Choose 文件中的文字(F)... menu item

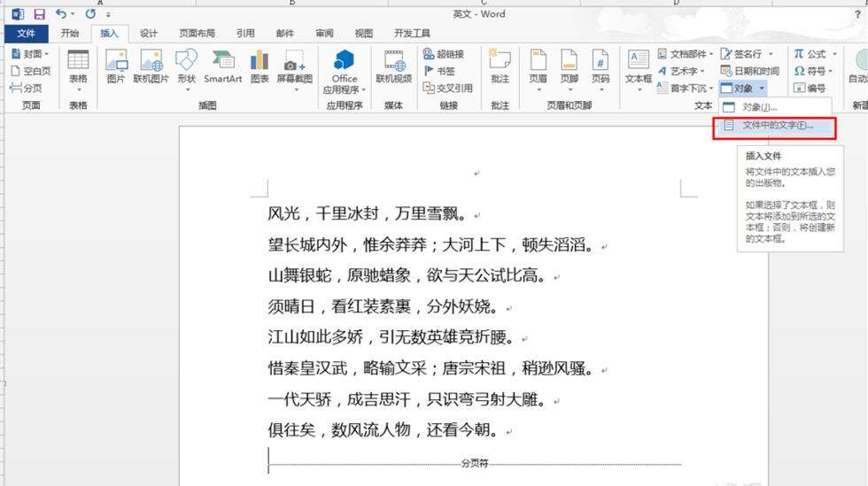coord(775,127)
